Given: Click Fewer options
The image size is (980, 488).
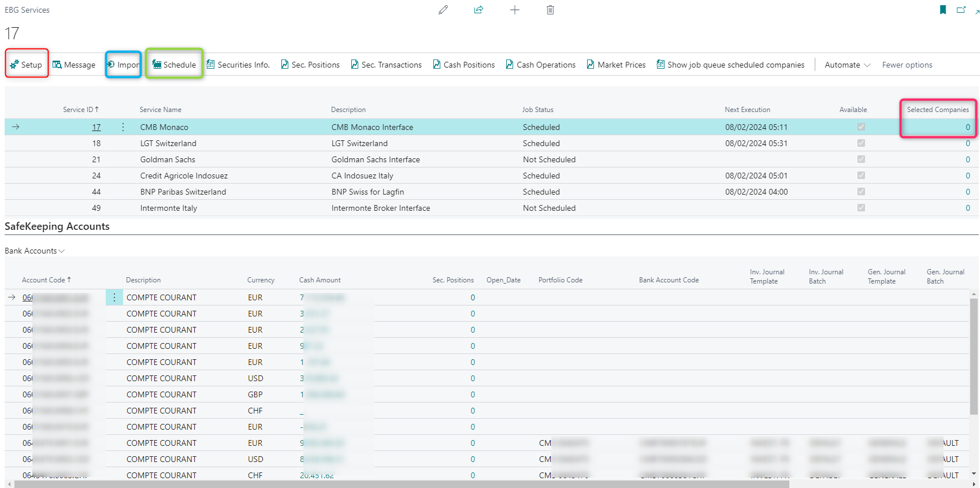Looking at the screenshot, I should [x=907, y=65].
